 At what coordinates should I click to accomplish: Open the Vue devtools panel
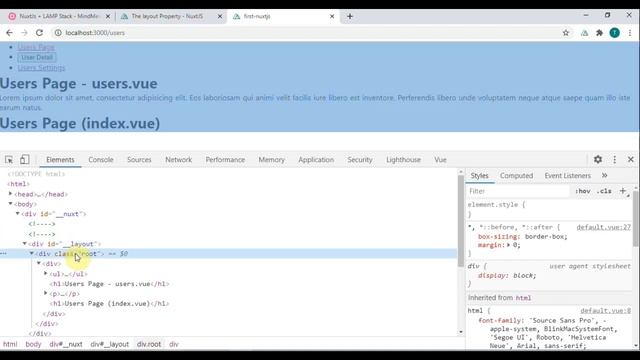click(x=440, y=160)
